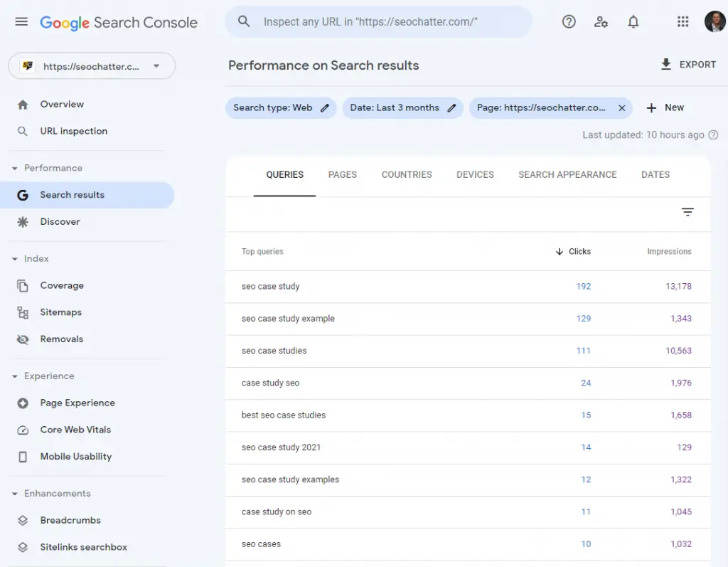Click the Page Experience plus-circle icon
Viewport: 728px width, 567px height.
pyautogui.click(x=22, y=403)
